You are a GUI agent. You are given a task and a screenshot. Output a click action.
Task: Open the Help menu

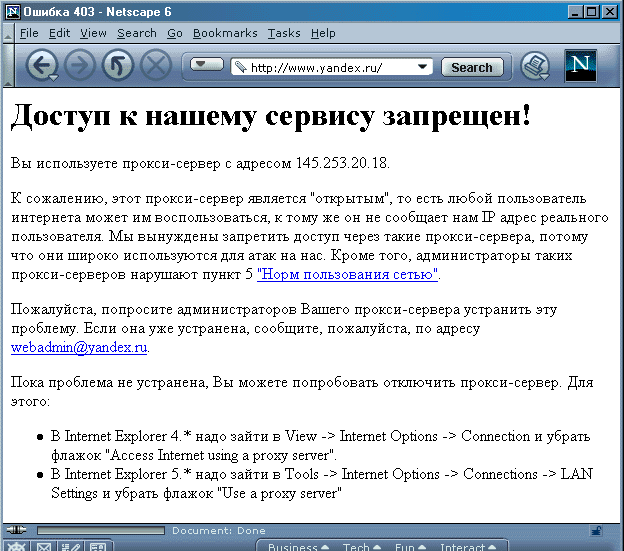323,33
